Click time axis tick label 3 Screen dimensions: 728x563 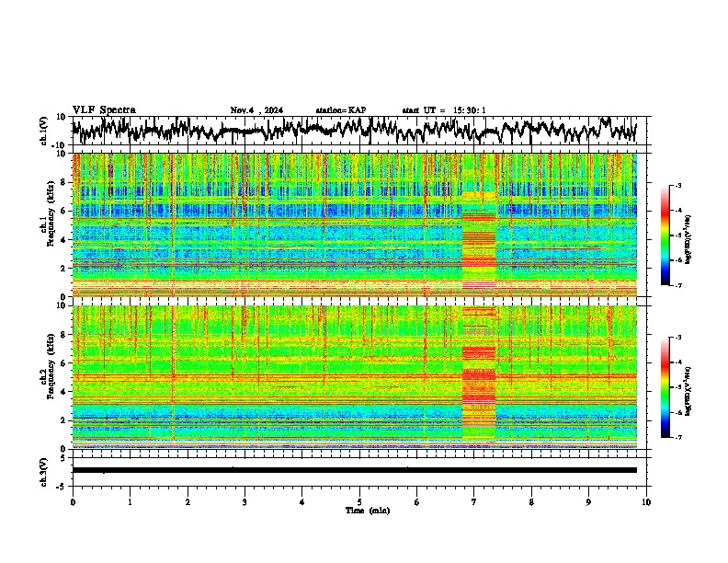pyautogui.click(x=245, y=502)
